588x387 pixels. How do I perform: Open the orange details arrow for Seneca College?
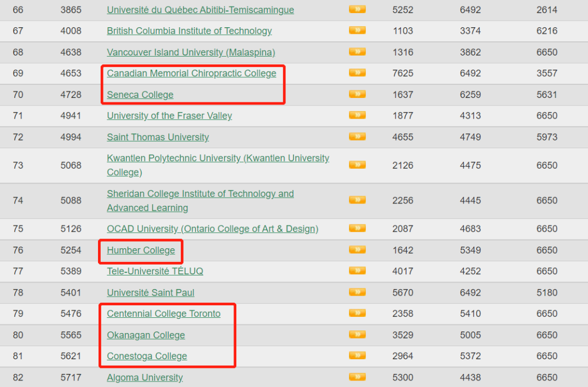pos(357,94)
